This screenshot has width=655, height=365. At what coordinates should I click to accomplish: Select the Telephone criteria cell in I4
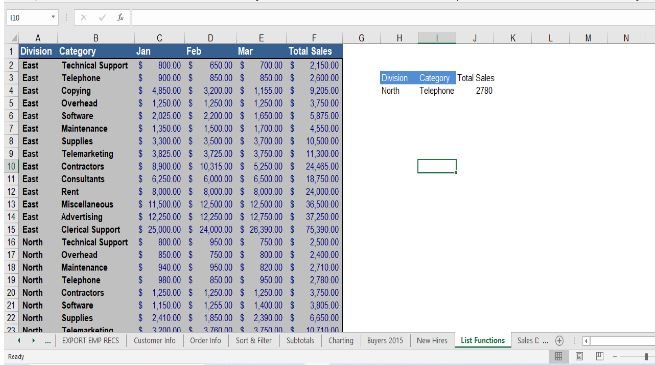tap(437, 91)
